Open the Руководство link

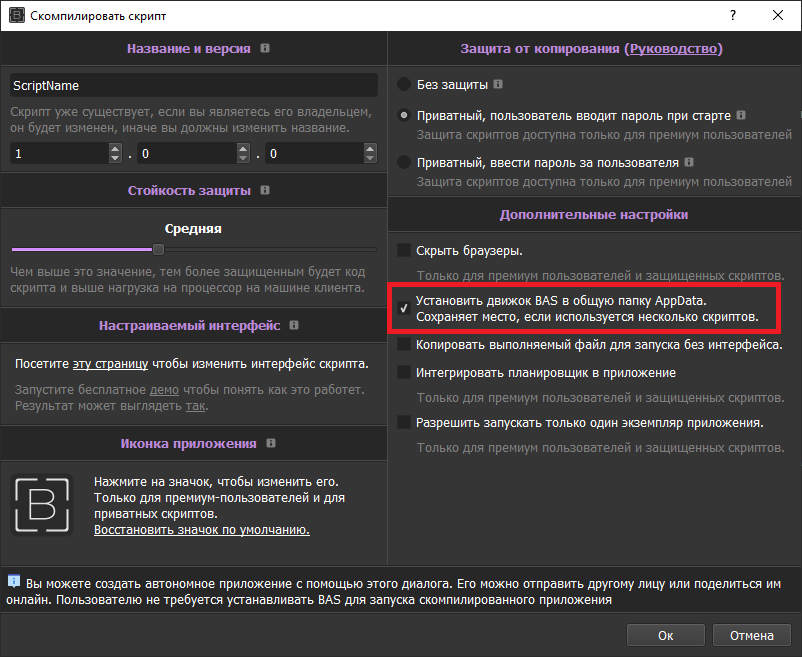[673, 48]
